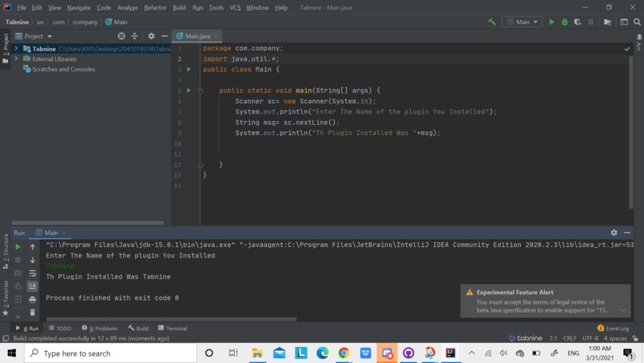
Task: Open Chrome from the taskbar
Action: [x=344, y=353]
